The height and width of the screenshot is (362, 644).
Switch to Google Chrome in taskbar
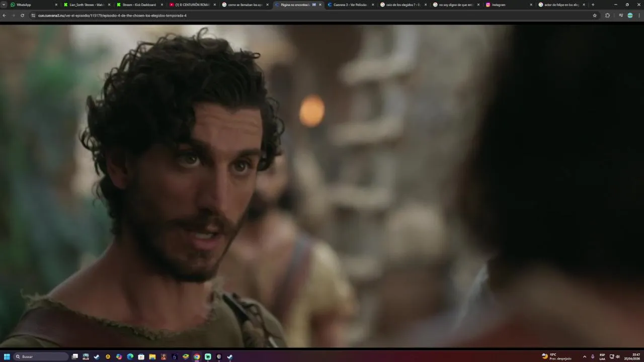(197, 356)
